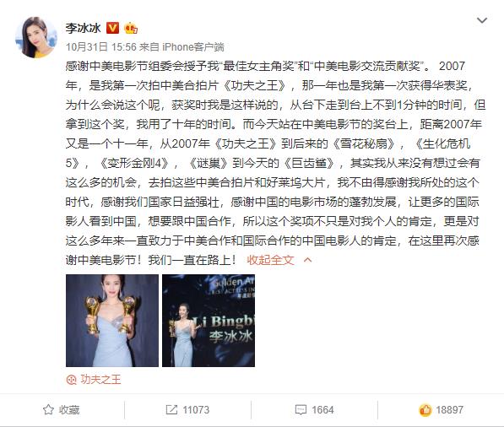Open the photo holding two trophies
The width and height of the screenshot is (504, 427).
(112, 321)
